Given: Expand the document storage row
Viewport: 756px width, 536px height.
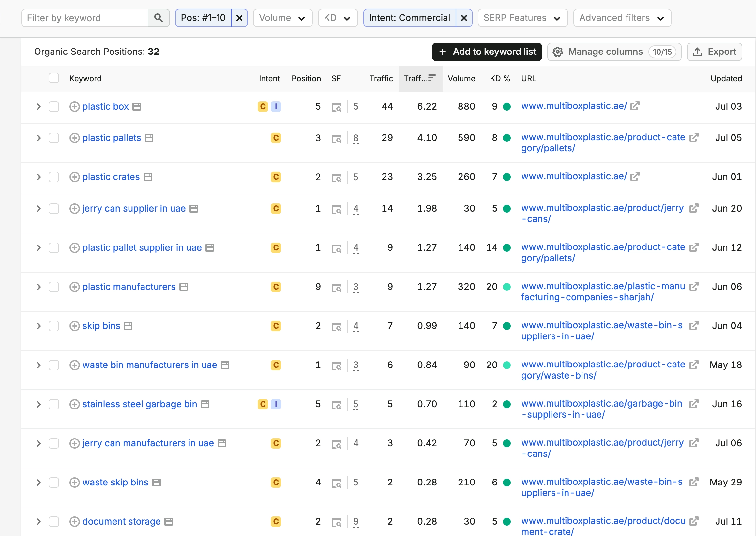Looking at the screenshot, I should (x=38, y=521).
